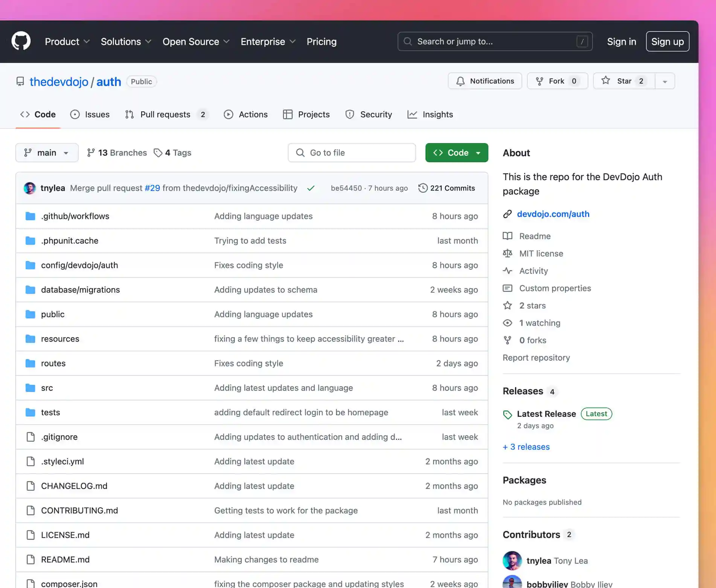This screenshot has width=716, height=588.
Task: Click the + 3 releases link
Action: click(526, 447)
